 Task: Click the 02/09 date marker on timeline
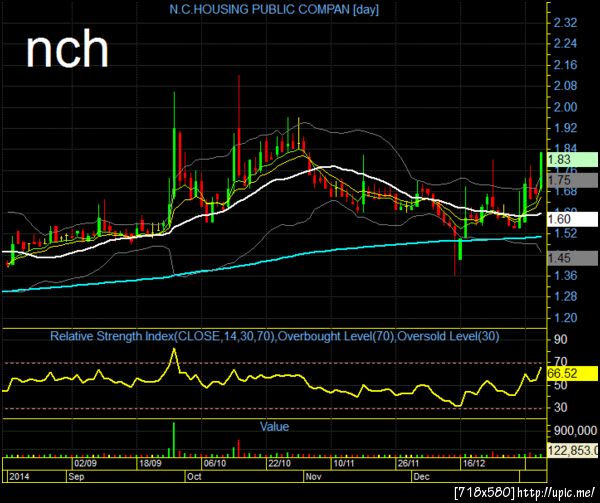85,464
